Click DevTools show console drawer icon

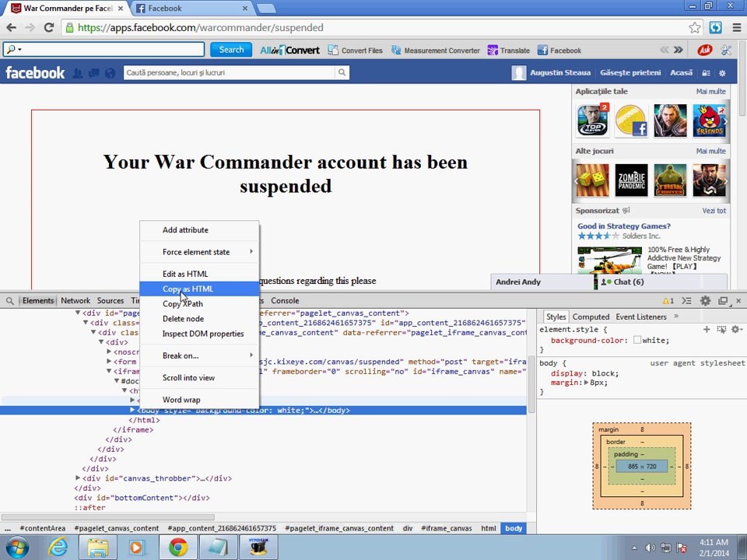coord(686,300)
